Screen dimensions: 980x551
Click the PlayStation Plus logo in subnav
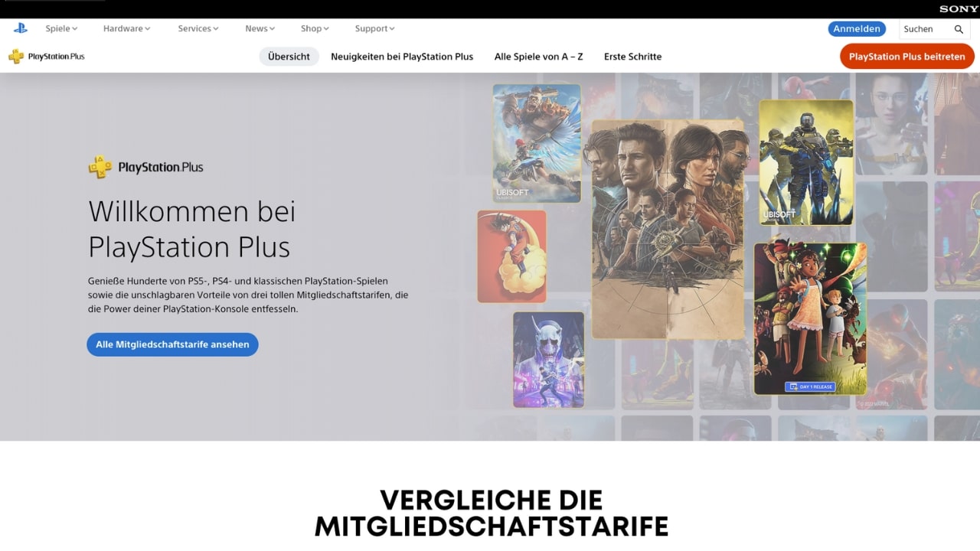pyautogui.click(x=46, y=57)
